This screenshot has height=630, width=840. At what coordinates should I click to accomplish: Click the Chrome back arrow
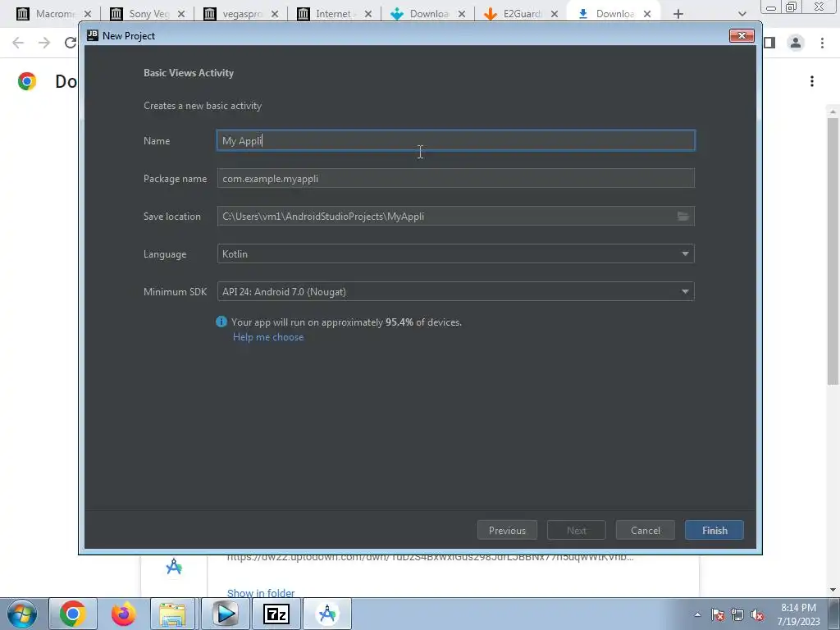[x=18, y=43]
